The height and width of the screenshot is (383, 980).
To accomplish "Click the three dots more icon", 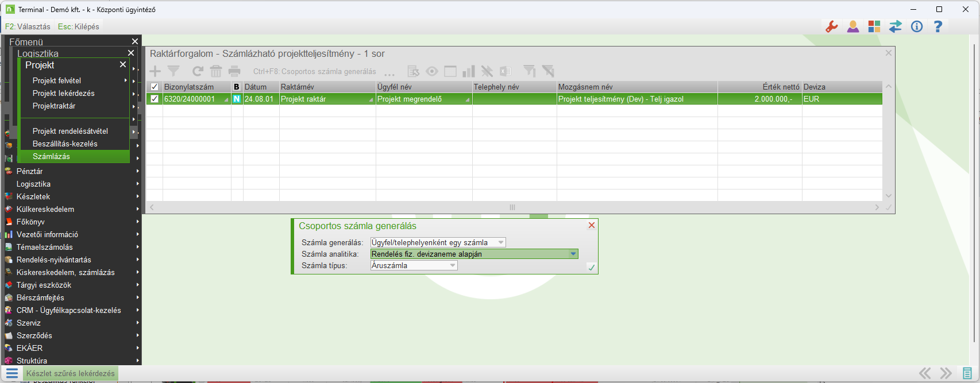I will [389, 73].
